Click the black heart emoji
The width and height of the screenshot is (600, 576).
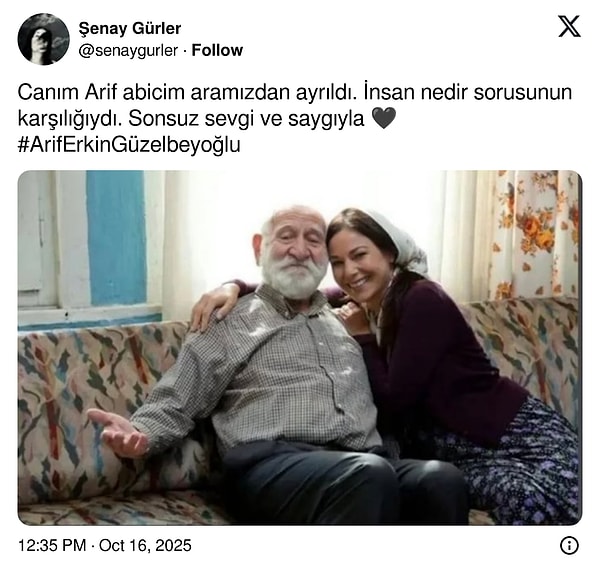coord(384,118)
